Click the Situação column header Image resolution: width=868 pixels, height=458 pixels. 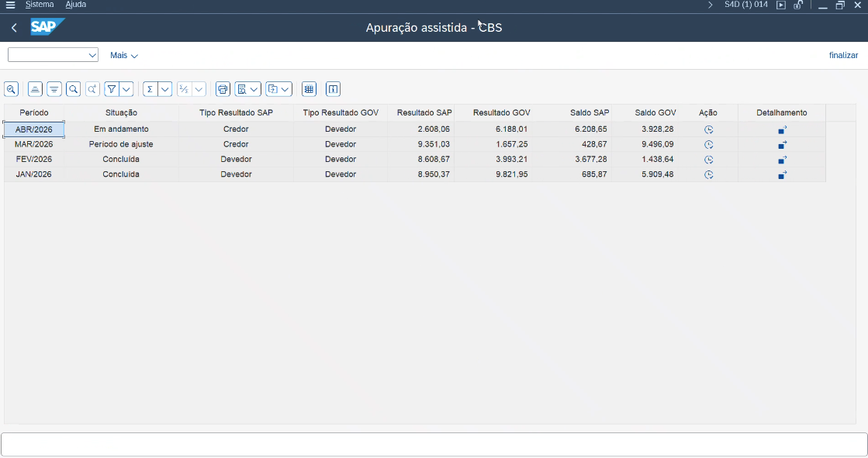121,112
